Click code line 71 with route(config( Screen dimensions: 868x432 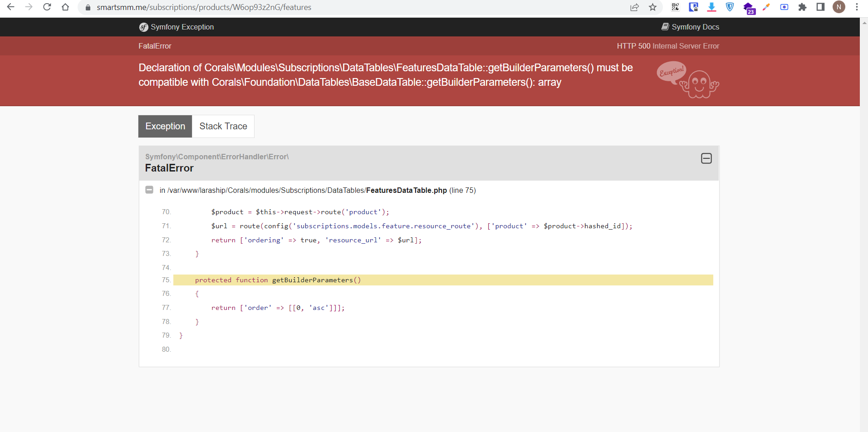pos(422,226)
